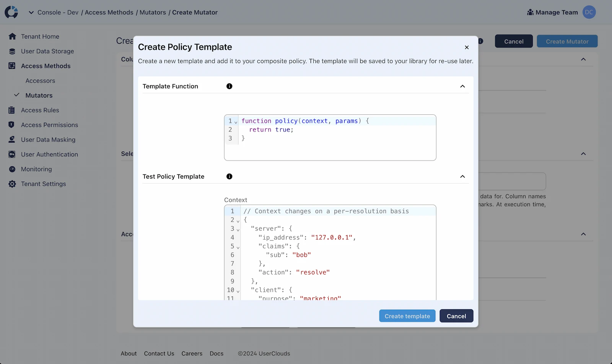The image size is (612, 364).
Task: Click the Access Permissions shield icon
Action: click(x=11, y=125)
